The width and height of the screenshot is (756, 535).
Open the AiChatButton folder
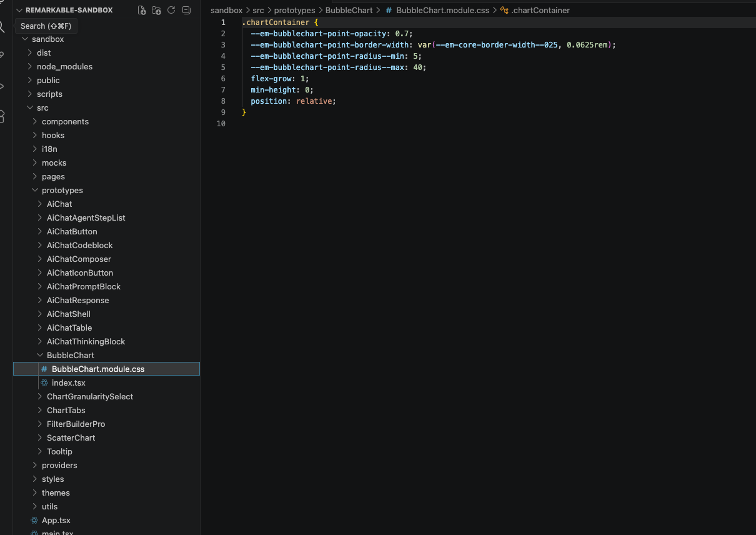[x=72, y=231]
